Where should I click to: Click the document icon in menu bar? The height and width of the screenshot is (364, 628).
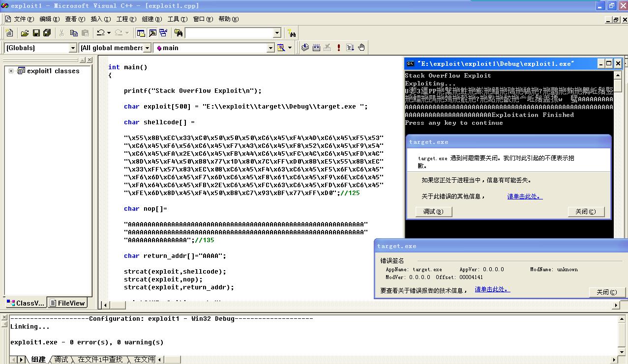coord(7,19)
